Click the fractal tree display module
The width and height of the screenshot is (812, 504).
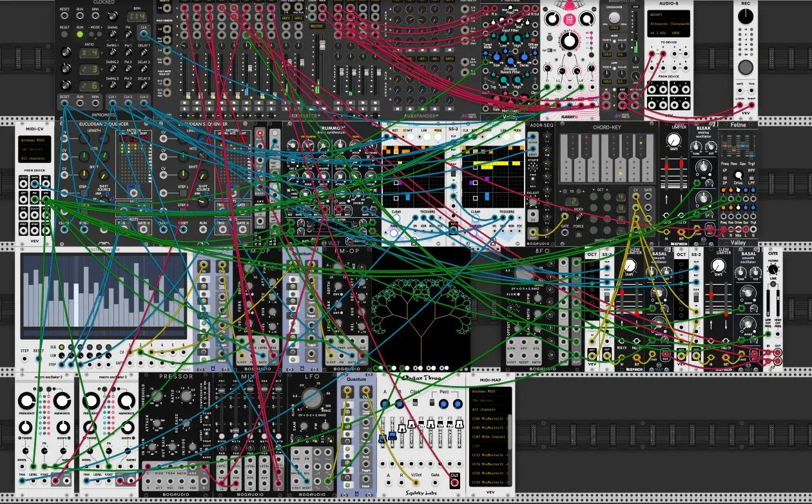click(x=421, y=309)
